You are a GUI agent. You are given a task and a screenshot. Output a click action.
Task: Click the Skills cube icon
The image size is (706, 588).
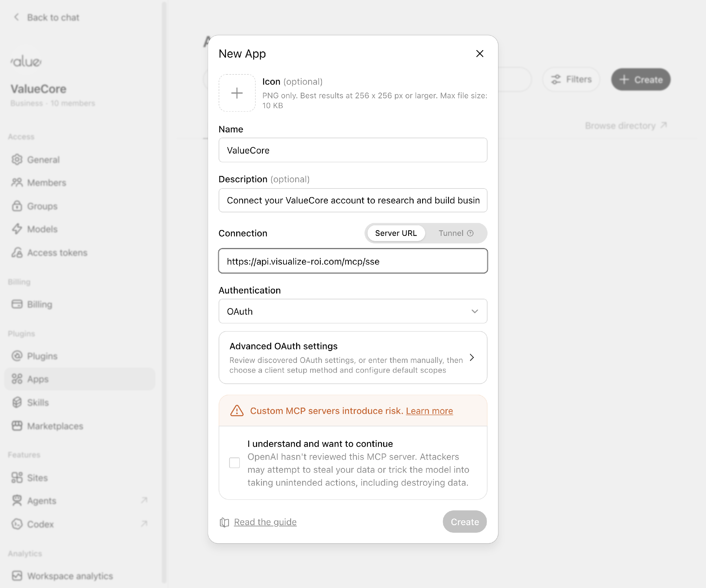point(17,402)
